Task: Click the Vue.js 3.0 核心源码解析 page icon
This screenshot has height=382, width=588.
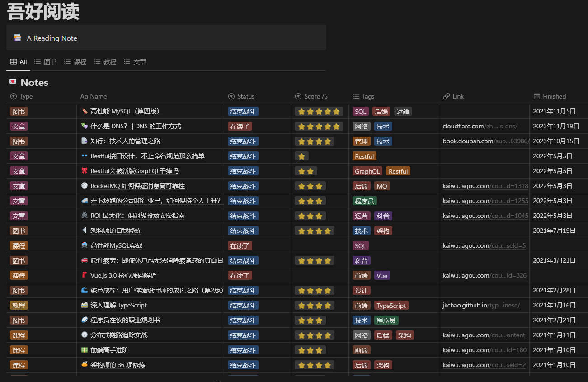Action: pyautogui.click(x=84, y=275)
